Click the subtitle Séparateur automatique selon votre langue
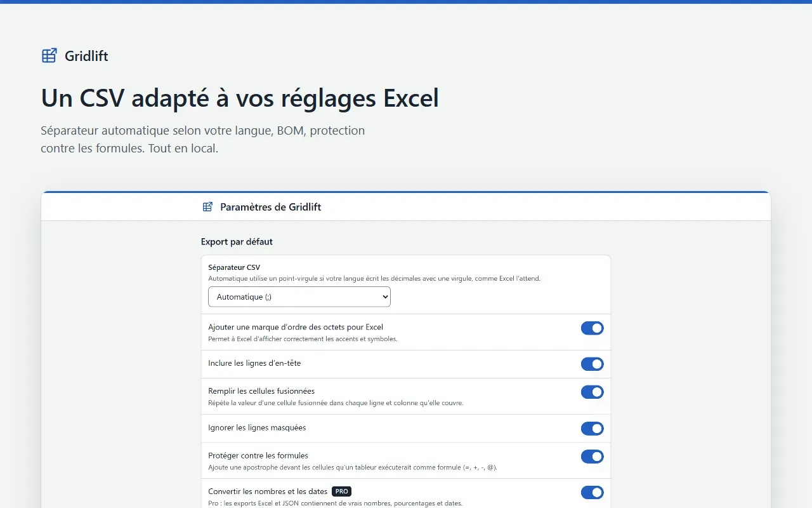The height and width of the screenshot is (508, 812). pyautogui.click(x=203, y=140)
